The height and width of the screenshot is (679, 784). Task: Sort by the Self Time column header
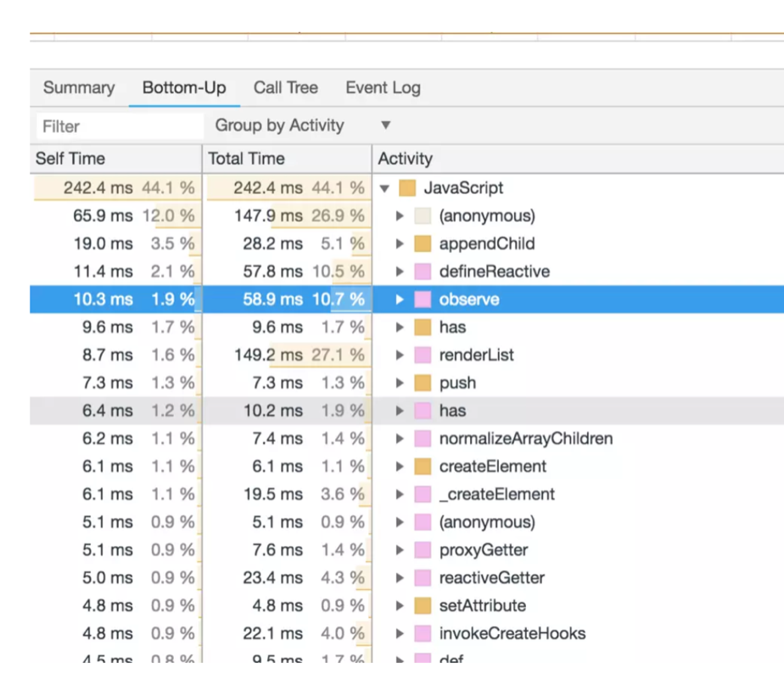pos(116,159)
